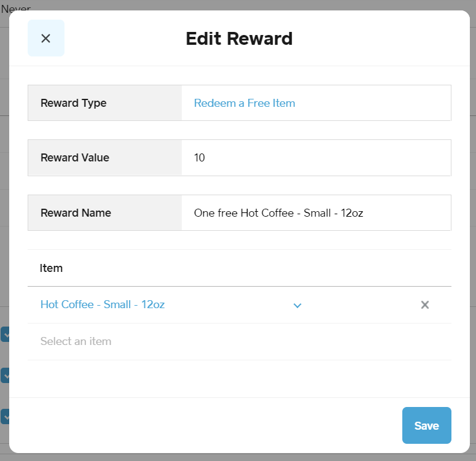Toggle the middle checkbox behind the dialog

pos(4,375)
